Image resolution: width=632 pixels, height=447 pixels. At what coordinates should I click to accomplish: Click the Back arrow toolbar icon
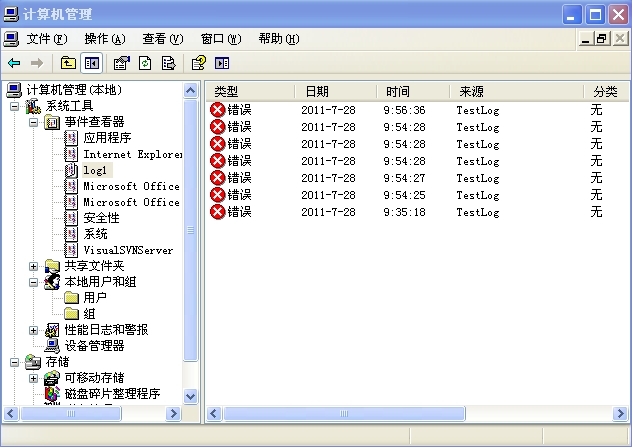point(14,63)
